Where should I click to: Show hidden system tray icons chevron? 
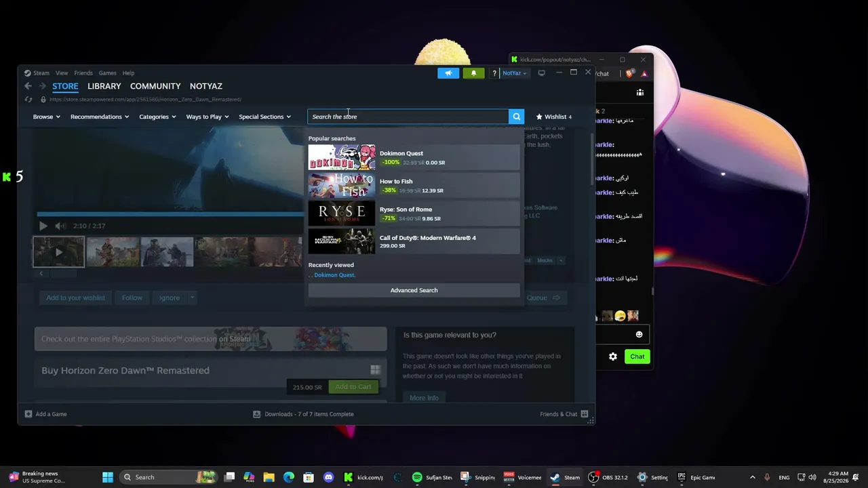coord(752,477)
